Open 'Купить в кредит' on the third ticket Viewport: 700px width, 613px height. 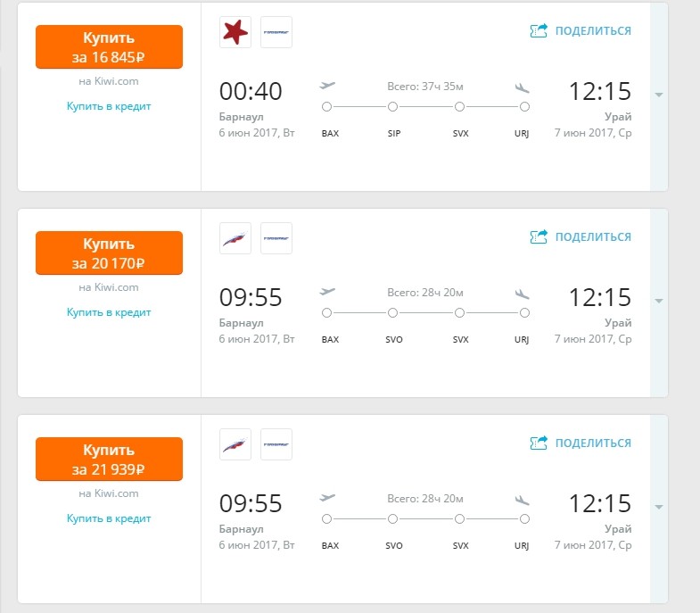click(x=109, y=518)
